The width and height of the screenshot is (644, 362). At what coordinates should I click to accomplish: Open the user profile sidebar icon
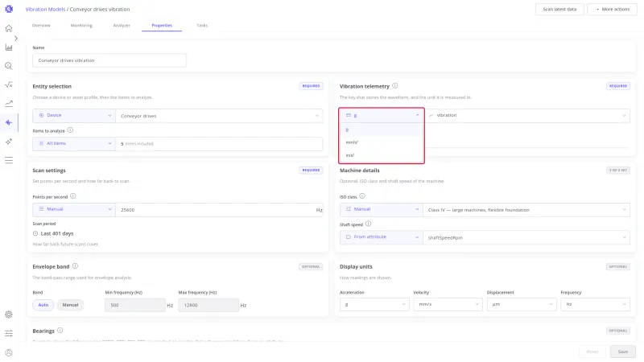(x=9, y=352)
